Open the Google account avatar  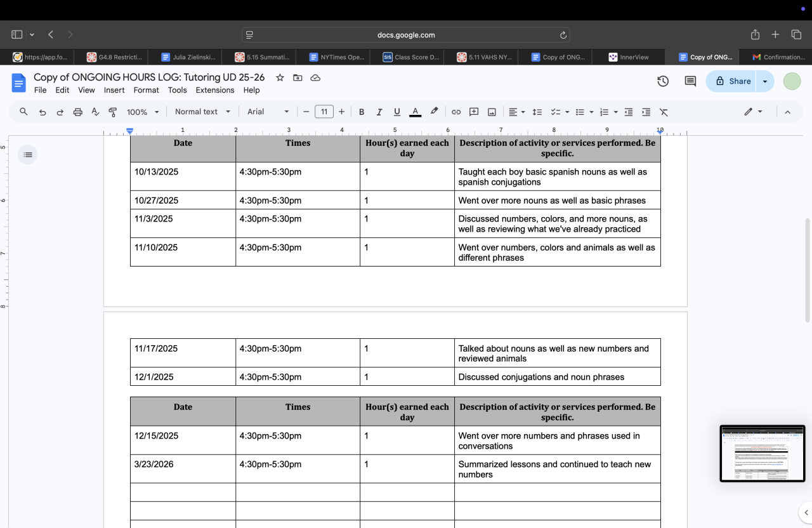click(x=792, y=81)
